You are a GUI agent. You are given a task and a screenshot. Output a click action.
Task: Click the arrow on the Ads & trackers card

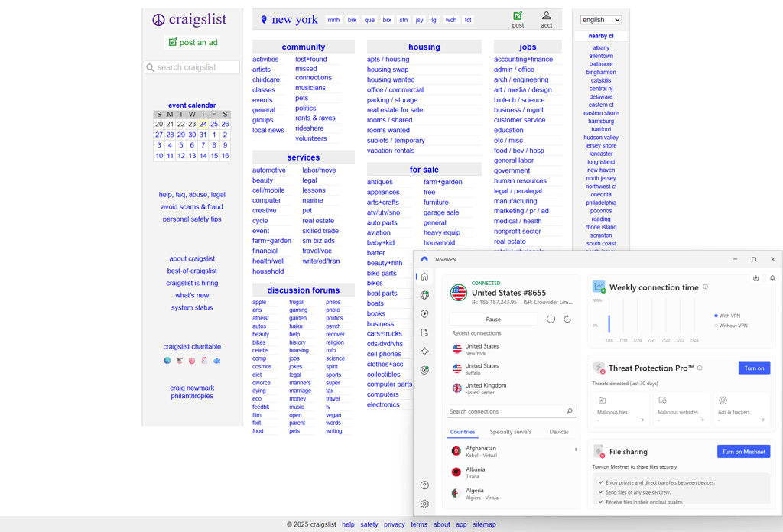pyautogui.click(x=762, y=420)
